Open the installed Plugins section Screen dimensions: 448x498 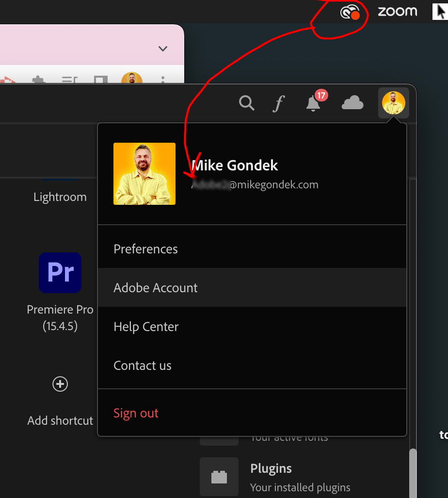point(271,468)
